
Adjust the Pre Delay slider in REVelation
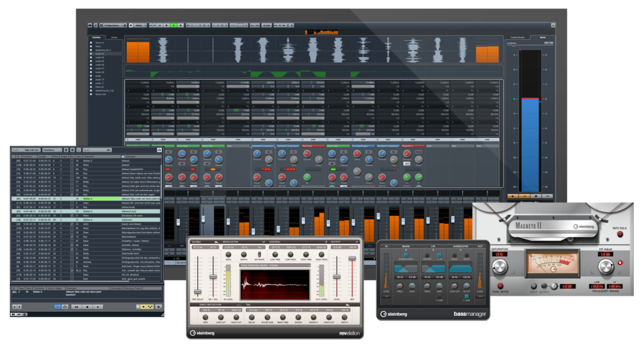197,292
